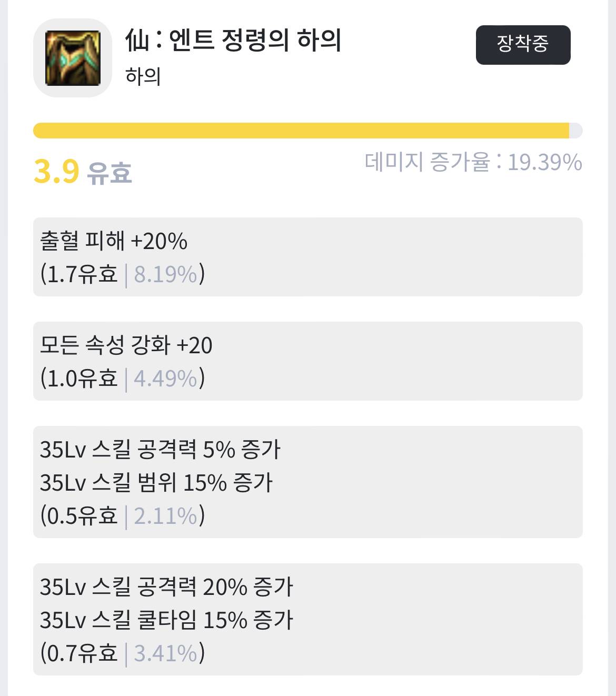Click the yellow filled effectiveness bar
The image size is (616, 696).
pyautogui.click(x=301, y=131)
